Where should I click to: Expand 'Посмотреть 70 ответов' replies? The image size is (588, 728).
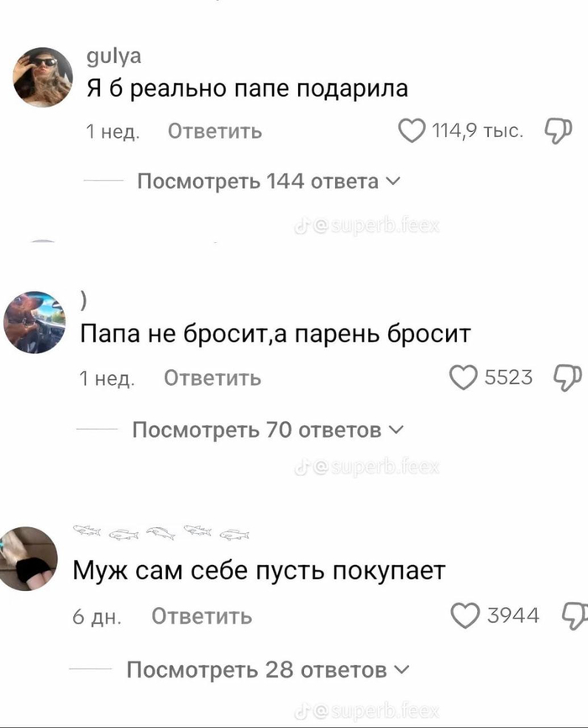(x=268, y=430)
